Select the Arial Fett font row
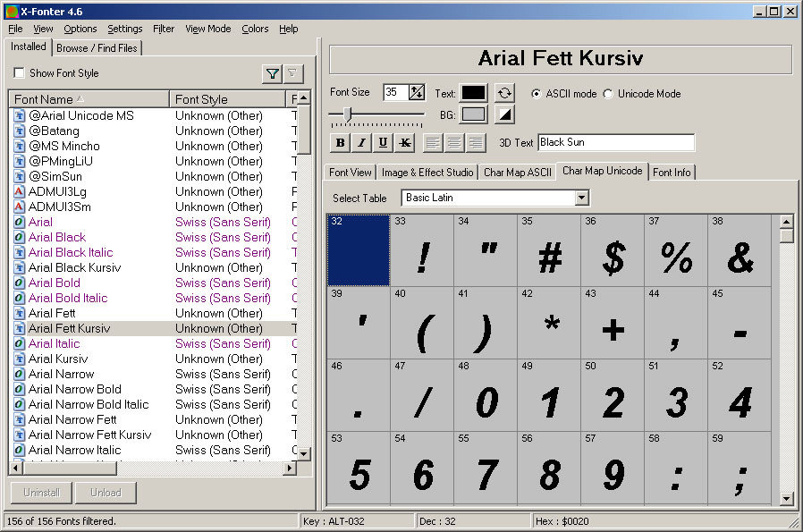The image size is (803, 532). pyautogui.click(x=153, y=313)
